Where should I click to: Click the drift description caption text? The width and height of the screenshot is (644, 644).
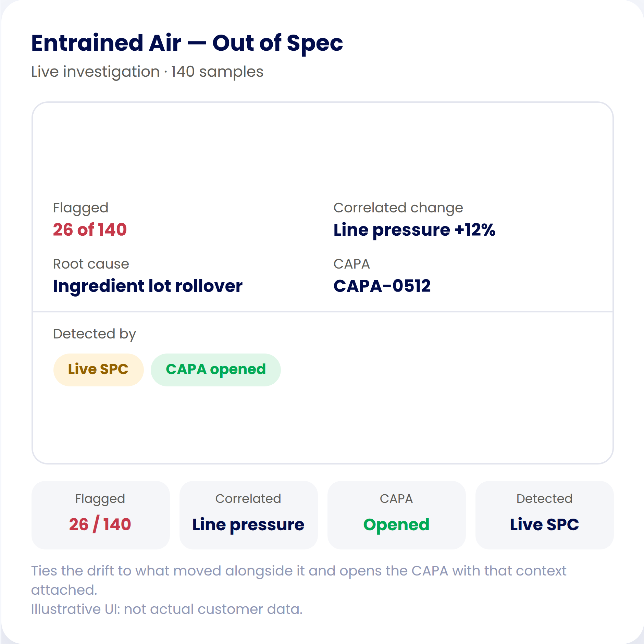[x=299, y=580]
